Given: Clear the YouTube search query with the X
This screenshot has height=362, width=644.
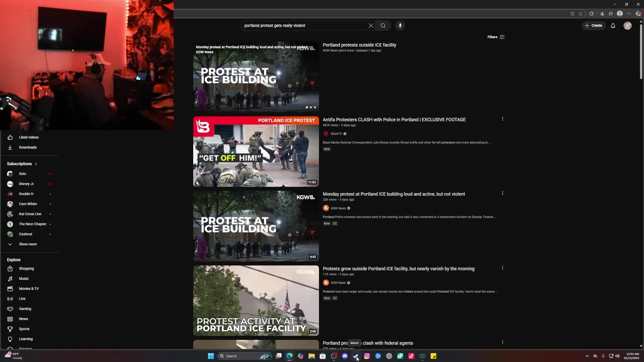Looking at the screenshot, I should [x=371, y=26].
